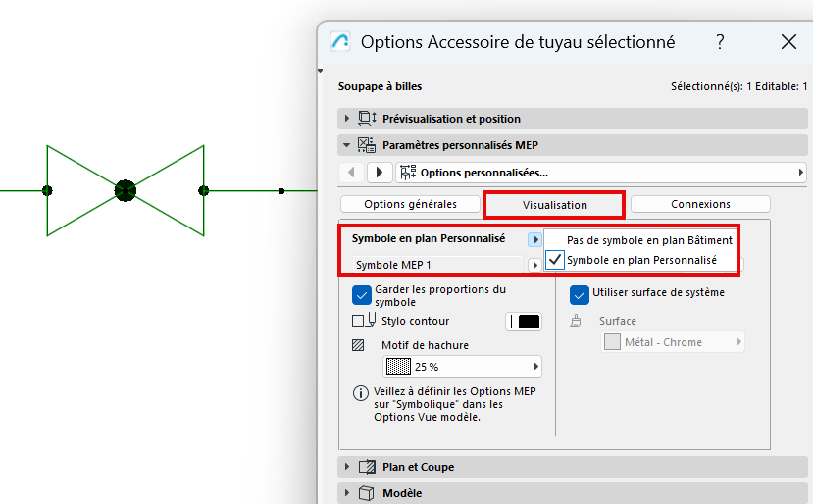Screen dimensions: 813x504
Task: Click the previous page arrow icon
Action: click(x=353, y=173)
